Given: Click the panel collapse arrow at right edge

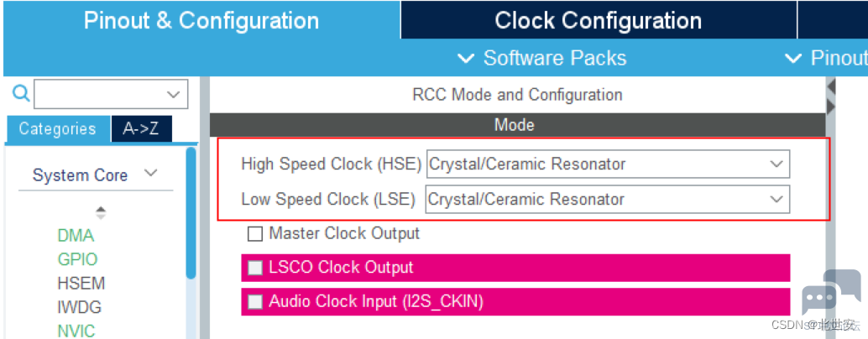Looking at the screenshot, I should click(x=831, y=87).
